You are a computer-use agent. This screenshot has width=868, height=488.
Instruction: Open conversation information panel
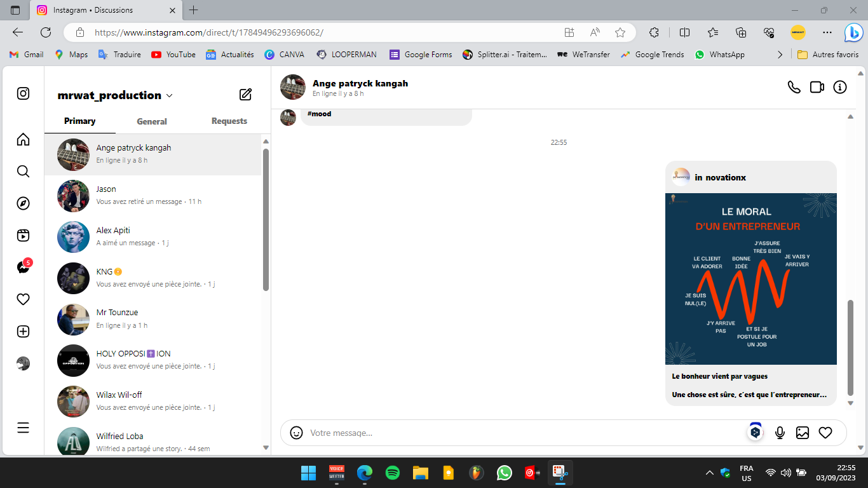coord(840,87)
